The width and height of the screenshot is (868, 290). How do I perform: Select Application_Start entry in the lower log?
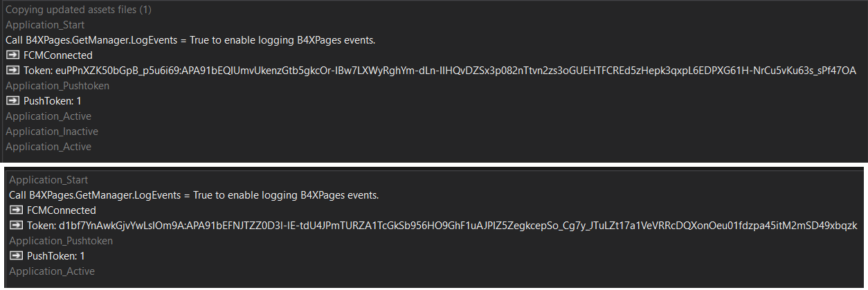click(x=48, y=180)
